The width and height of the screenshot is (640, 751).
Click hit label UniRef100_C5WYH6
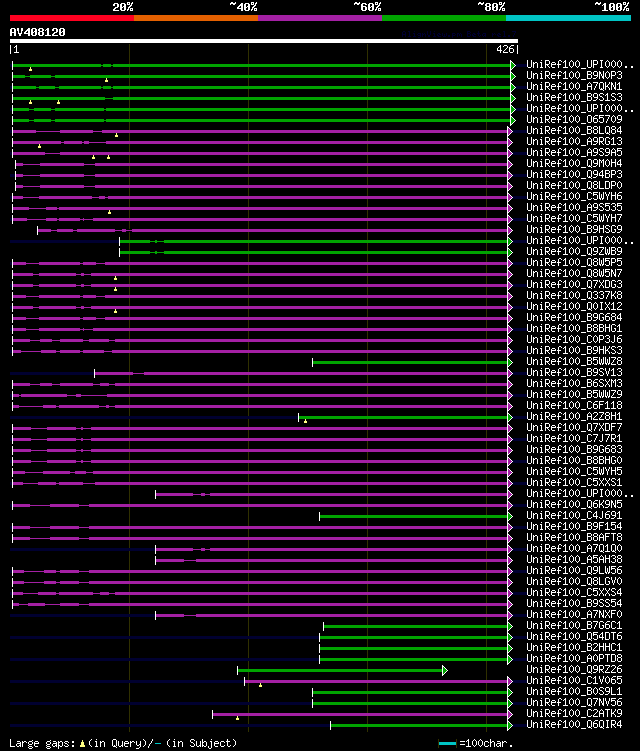pyautogui.click(x=574, y=197)
